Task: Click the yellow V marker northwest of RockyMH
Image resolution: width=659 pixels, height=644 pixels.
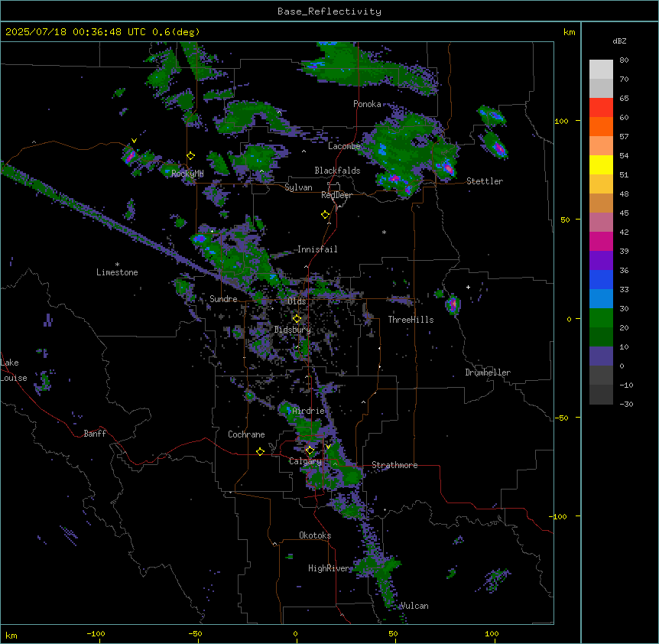Action: click(x=134, y=141)
